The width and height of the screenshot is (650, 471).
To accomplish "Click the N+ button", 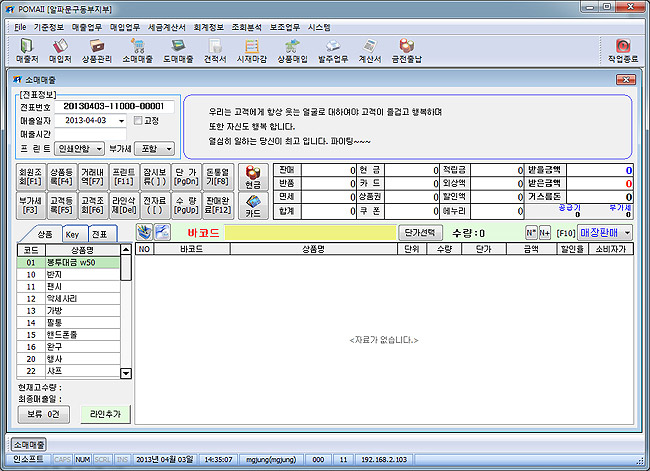I will click(x=545, y=233).
